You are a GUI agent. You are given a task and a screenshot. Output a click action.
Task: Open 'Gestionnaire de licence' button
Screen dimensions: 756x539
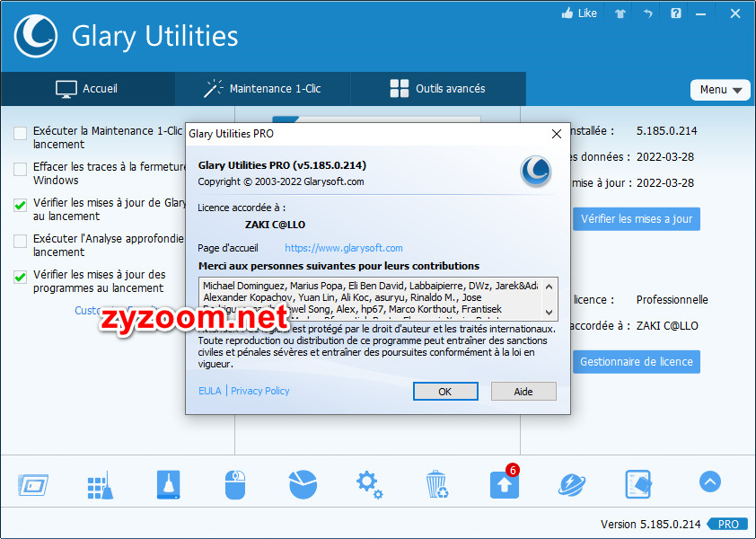click(x=637, y=362)
